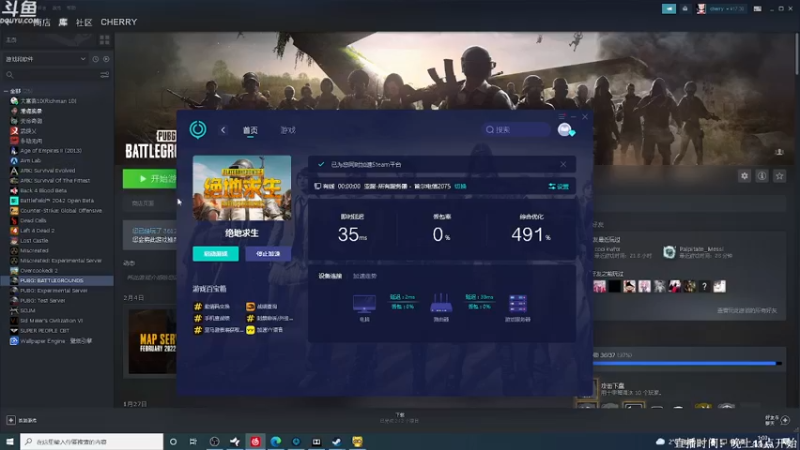
Task: Open the Windows Start menu
Action: tap(10, 441)
